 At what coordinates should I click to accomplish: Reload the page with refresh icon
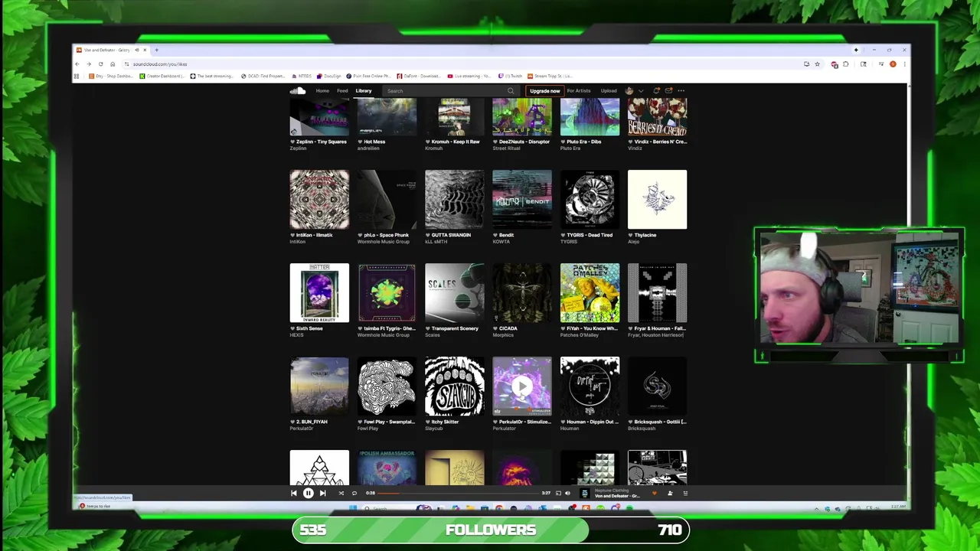pyautogui.click(x=100, y=64)
